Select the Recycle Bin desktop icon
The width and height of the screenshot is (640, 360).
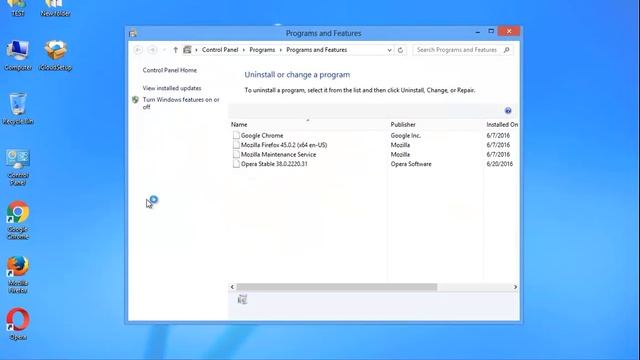(x=18, y=109)
